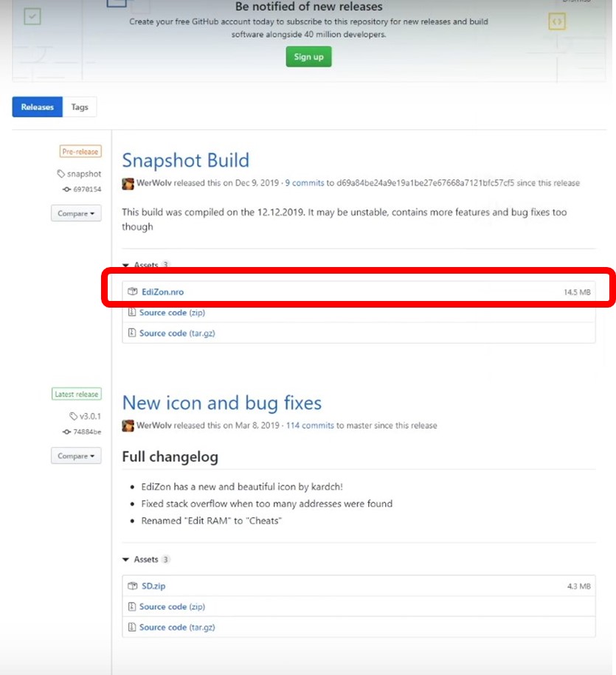This screenshot has width=616, height=675.
Task: Open the snapshot tag link
Action: 84,174
